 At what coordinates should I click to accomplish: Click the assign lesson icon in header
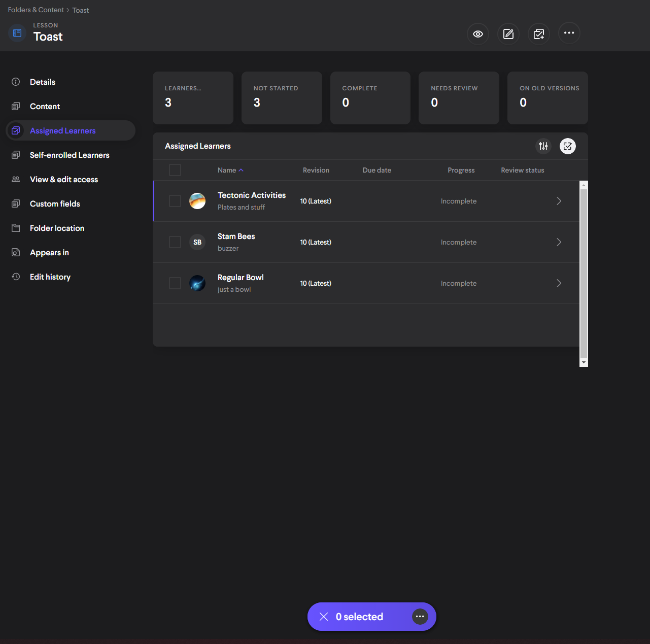coord(538,34)
